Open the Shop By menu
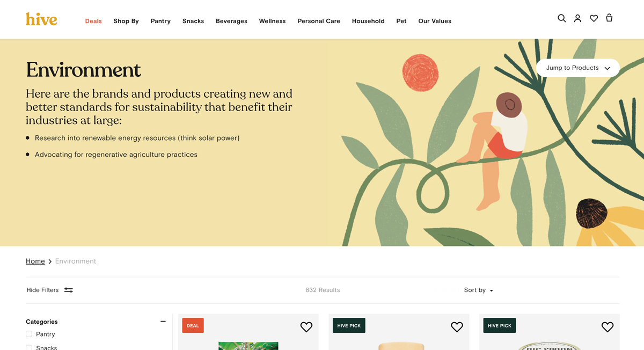Image resolution: width=644 pixels, height=350 pixels. (x=126, y=21)
